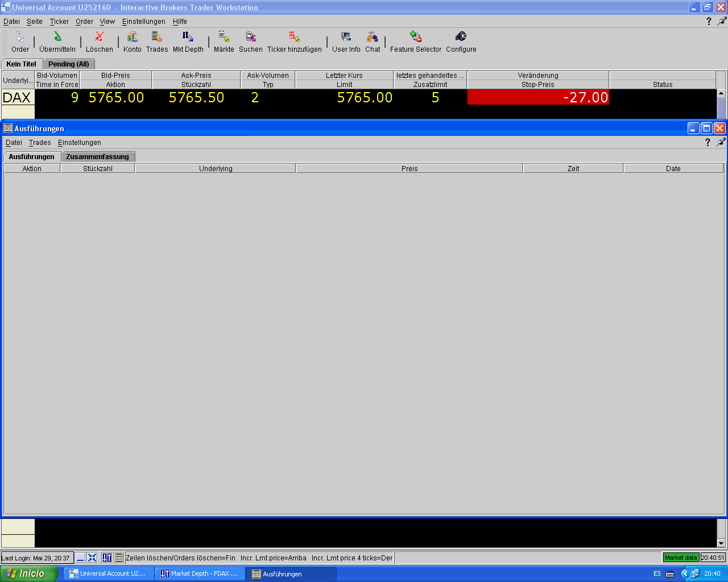Open Einstellungen menu in Ausführungen window

[x=80, y=142]
